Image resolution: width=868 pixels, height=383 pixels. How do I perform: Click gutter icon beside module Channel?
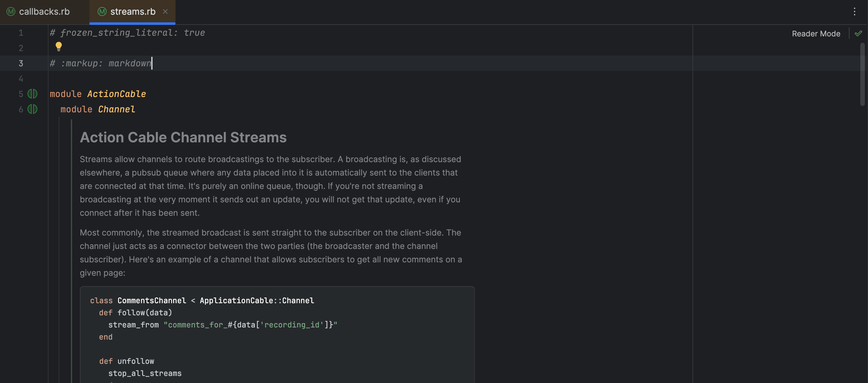32,109
